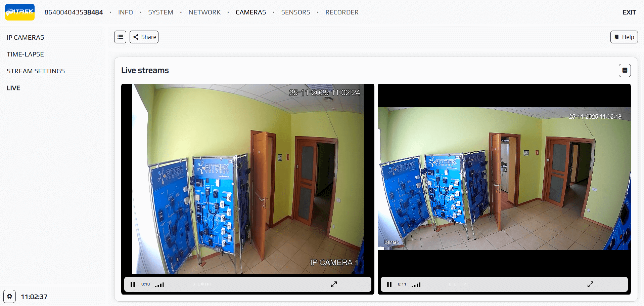Viewport: 644px width, 306px height.
Task: Select the RECORDER tab
Action: click(x=342, y=12)
